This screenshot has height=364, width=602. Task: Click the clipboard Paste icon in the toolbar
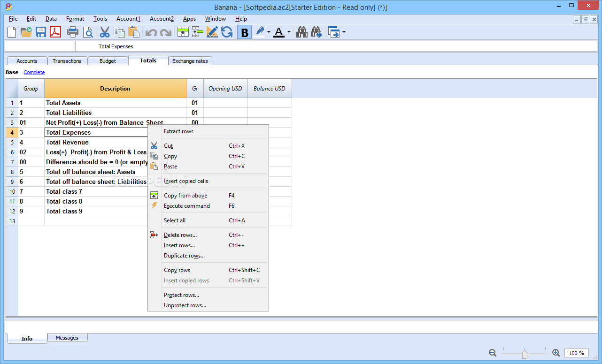pyautogui.click(x=134, y=32)
